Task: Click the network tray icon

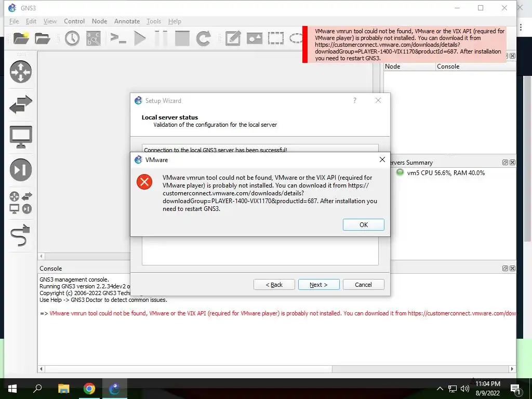Action: [453, 389]
